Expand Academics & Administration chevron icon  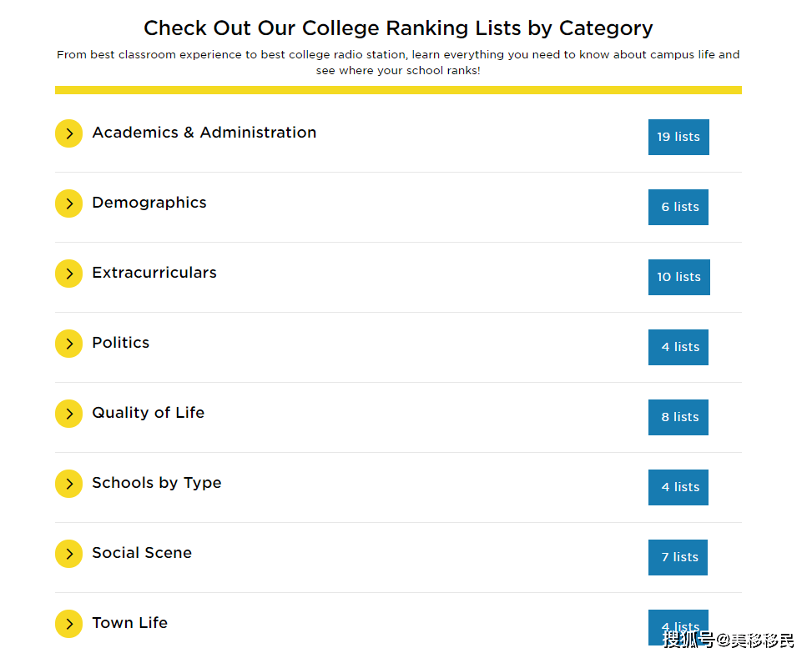pos(69,133)
